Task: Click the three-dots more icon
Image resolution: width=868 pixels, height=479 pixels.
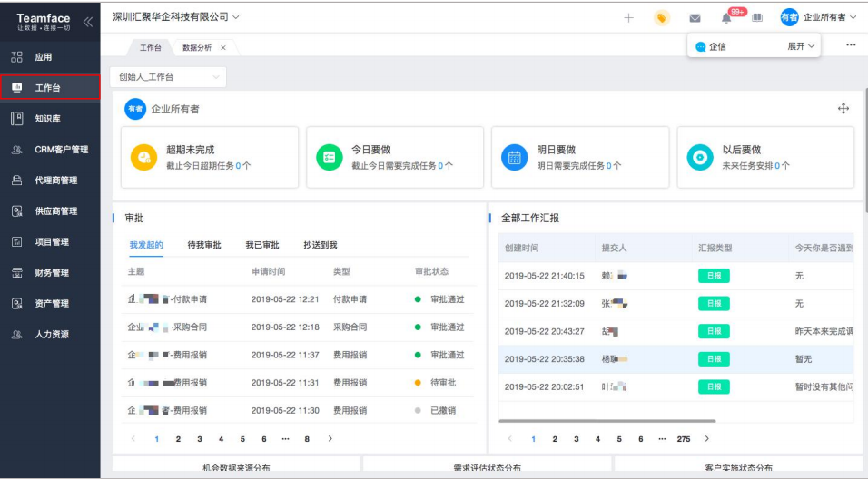Action: pyautogui.click(x=851, y=44)
